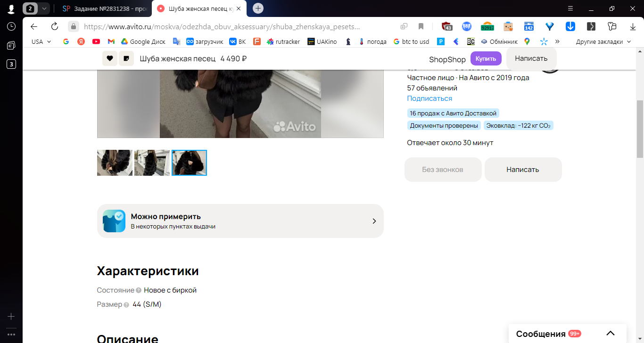Reload the Avito page
This screenshot has height=343, width=644.
point(55,26)
